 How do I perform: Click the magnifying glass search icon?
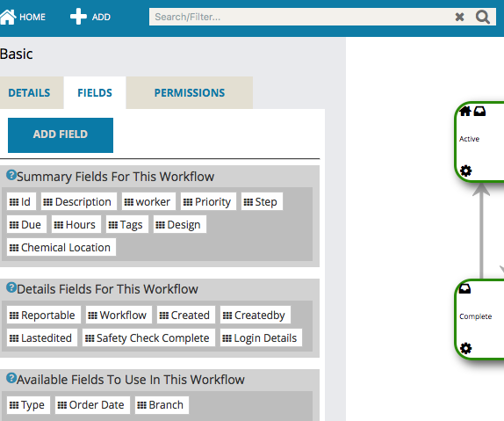pos(483,17)
